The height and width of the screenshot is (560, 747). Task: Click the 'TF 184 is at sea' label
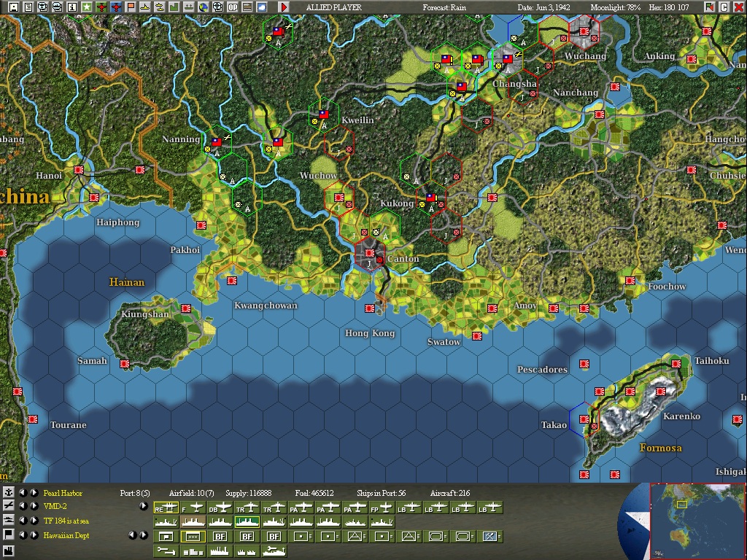pyautogui.click(x=66, y=521)
